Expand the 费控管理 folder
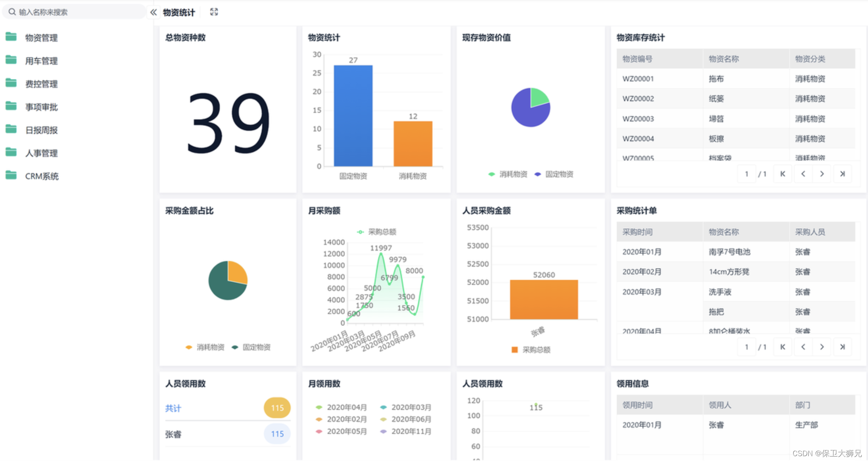This screenshot has width=868, height=461. [x=41, y=84]
